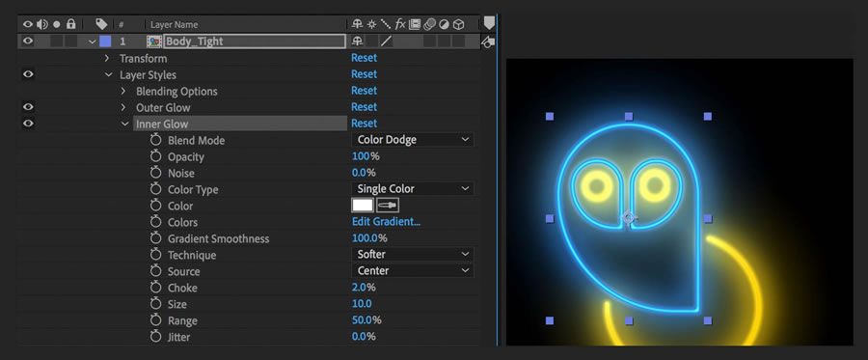Toggle stopwatch for Source

pos(155,271)
